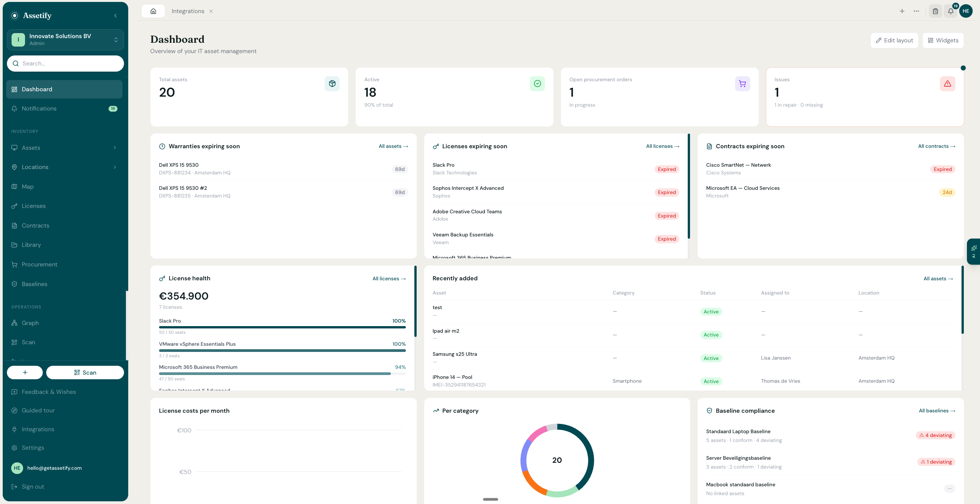The height and width of the screenshot is (504, 980).
Task: Select Cisco SmartNet — Netwerk contract
Action: click(x=831, y=169)
